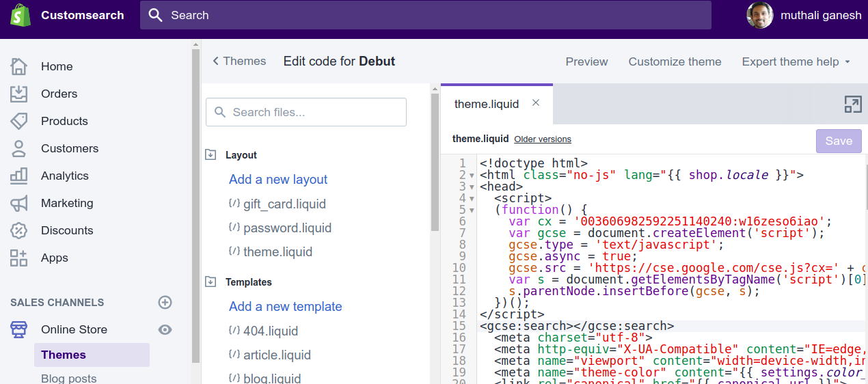Viewport: 868px width, 384px height.
Task: Click Customize theme link
Action: pos(675,61)
